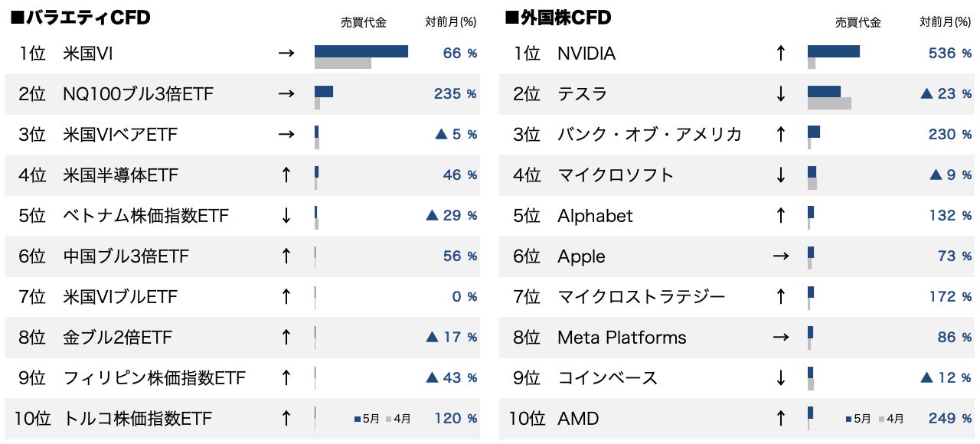Click the 対前月(%) column header above NVIDIA
980x444 pixels.
pos(945,22)
